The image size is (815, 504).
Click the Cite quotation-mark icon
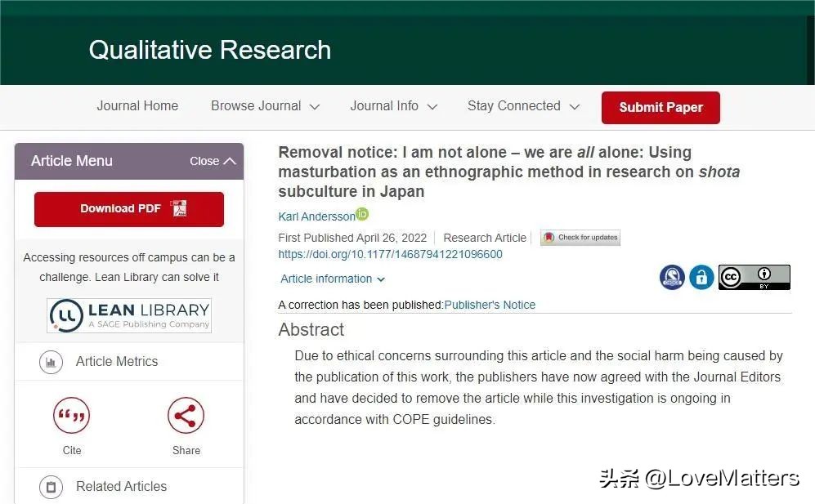pyautogui.click(x=72, y=415)
